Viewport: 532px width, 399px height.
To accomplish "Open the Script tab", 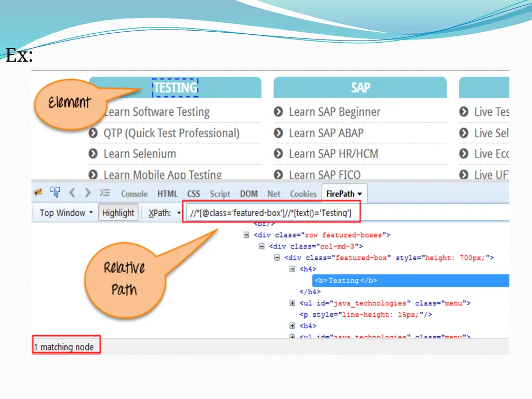I will [220, 194].
